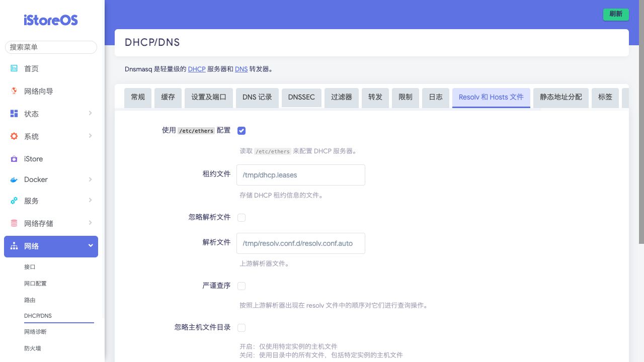Click the Docker whale icon
644x362 pixels.
14,179
